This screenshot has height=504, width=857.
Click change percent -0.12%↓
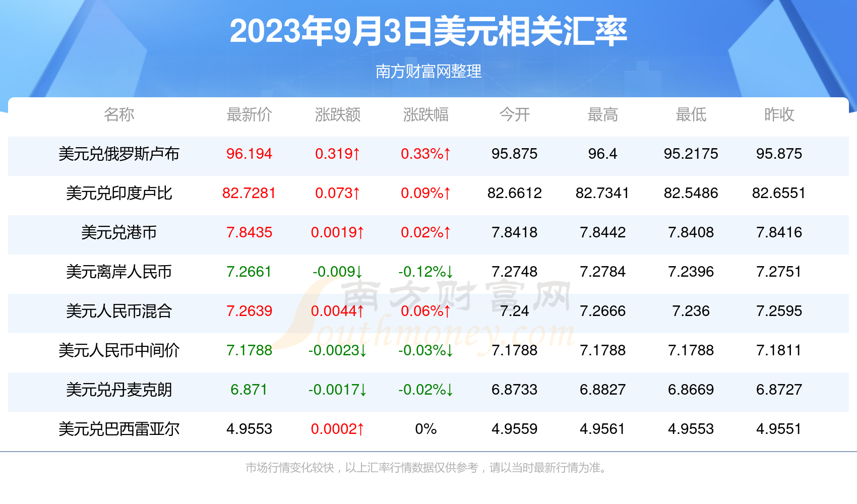pyautogui.click(x=425, y=272)
